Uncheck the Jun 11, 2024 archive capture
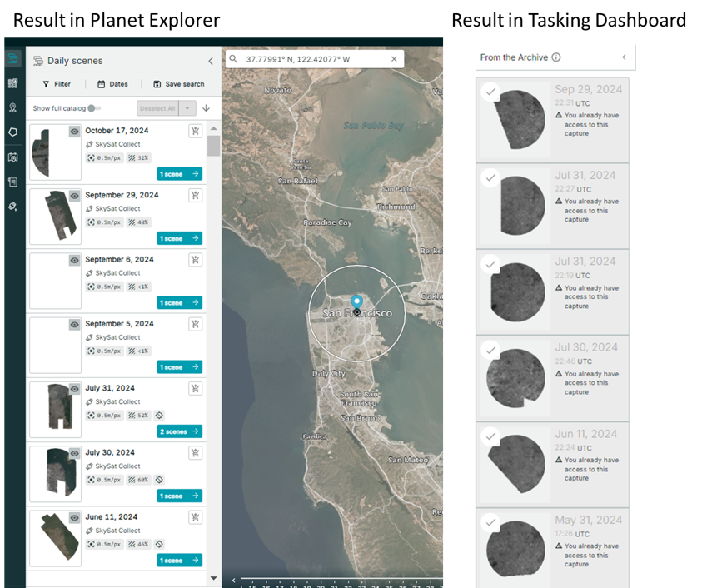This screenshot has width=717, height=588. (490, 436)
